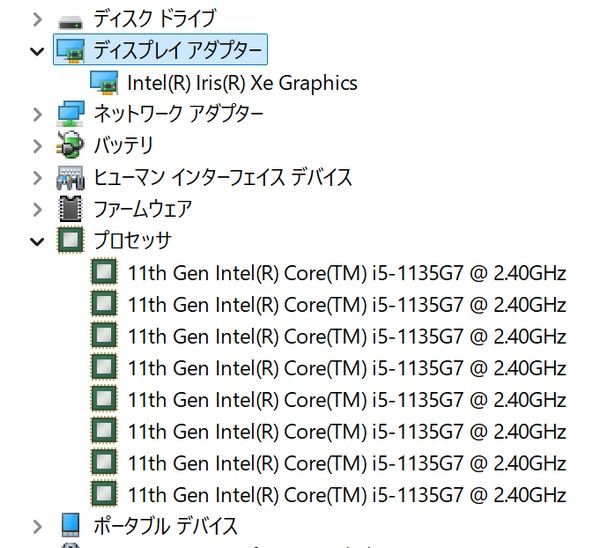Collapse the プロセッサ category
Screen dimensions: 600x548
(x=38, y=241)
